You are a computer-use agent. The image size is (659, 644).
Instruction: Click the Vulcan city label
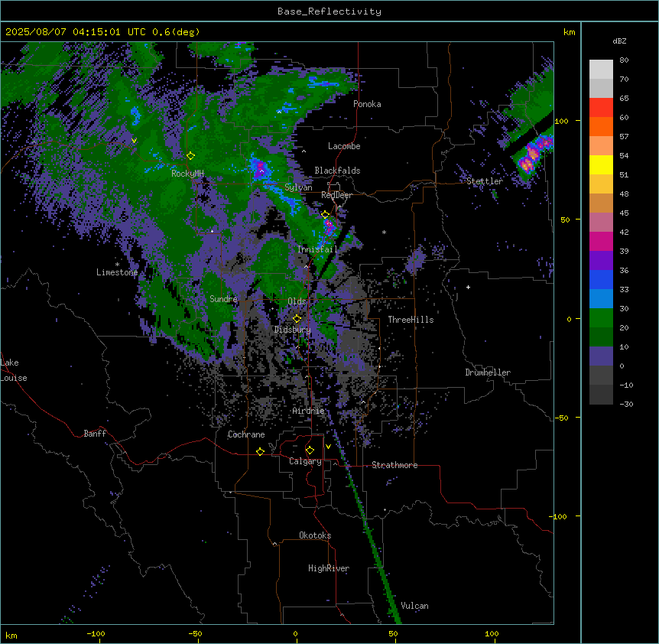pos(415,607)
